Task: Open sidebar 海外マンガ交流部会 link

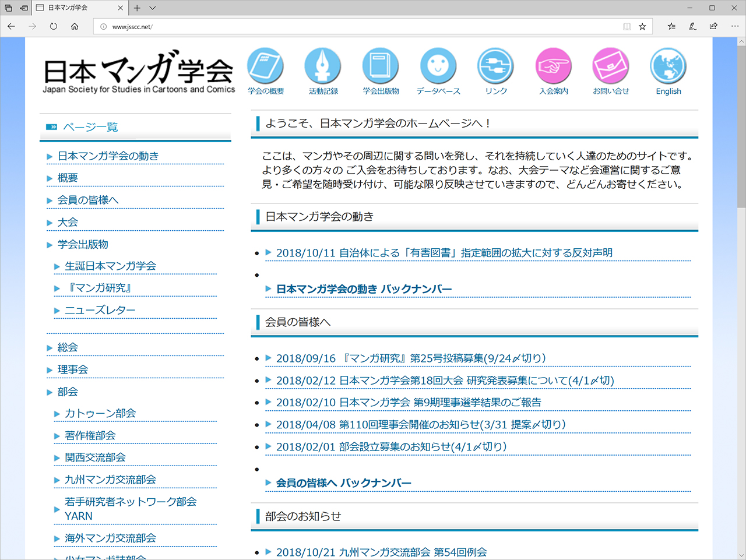Action: click(x=110, y=538)
